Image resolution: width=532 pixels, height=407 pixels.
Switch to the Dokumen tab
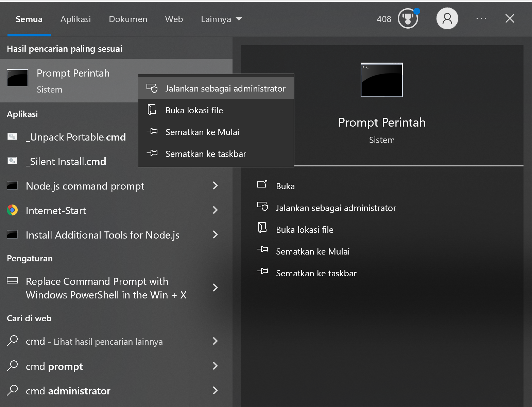pos(128,19)
